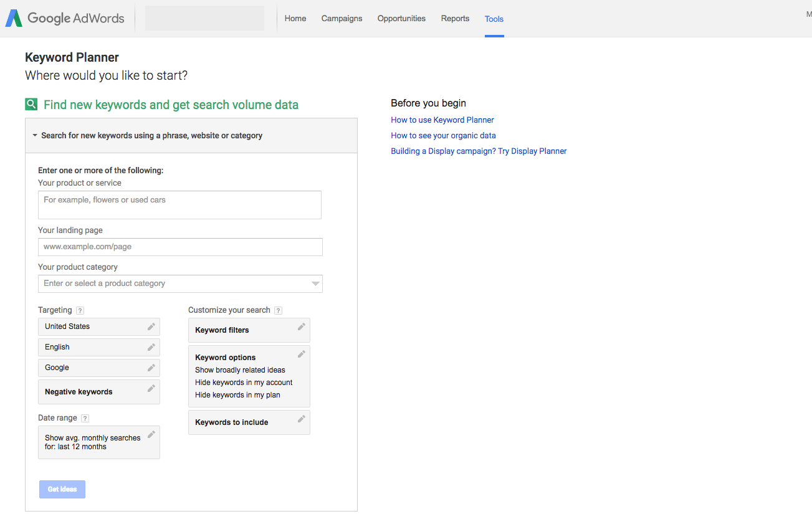Screen dimensions: 812x519
Task: Click the help icon beside Targeting
Action: pos(80,310)
